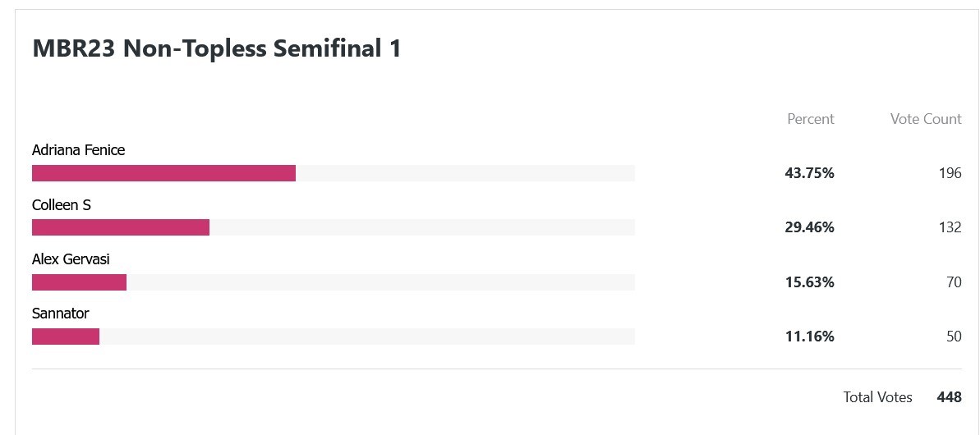Click the 448 total votes number
The width and height of the screenshot is (980, 435).
tap(949, 397)
